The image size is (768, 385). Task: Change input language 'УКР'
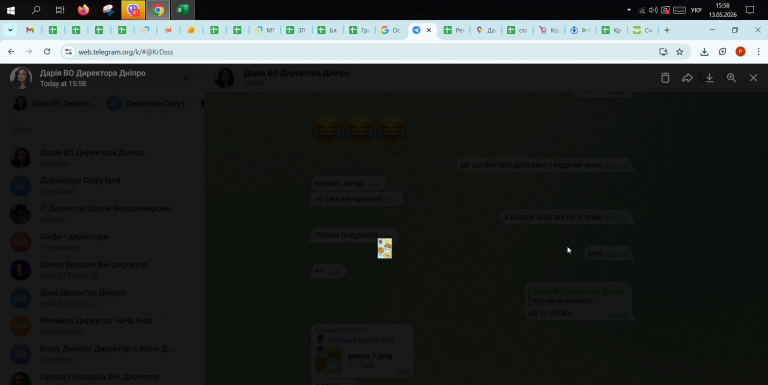pyautogui.click(x=696, y=10)
